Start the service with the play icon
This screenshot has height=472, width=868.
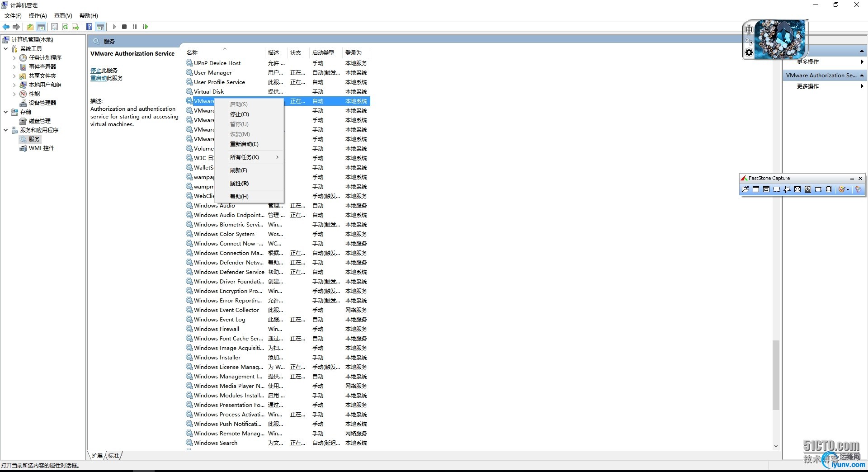tap(114, 27)
